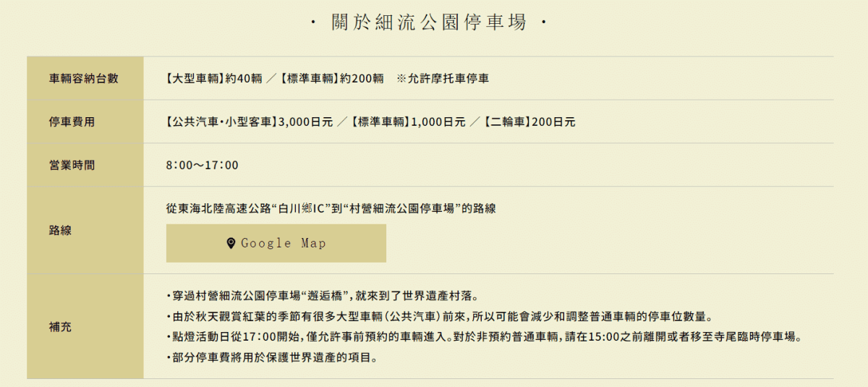The image size is (868, 387).
Task: Click the 車輛容納台數 row label
Action: (83, 78)
